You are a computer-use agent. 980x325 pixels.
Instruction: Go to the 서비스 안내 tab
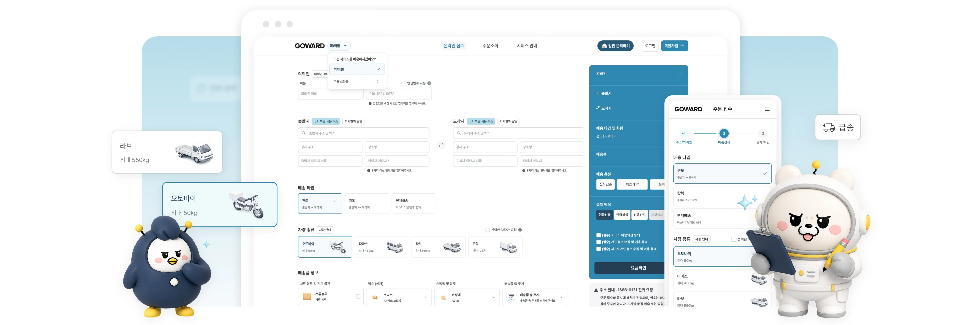pyautogui.click(x=526, y=46)
